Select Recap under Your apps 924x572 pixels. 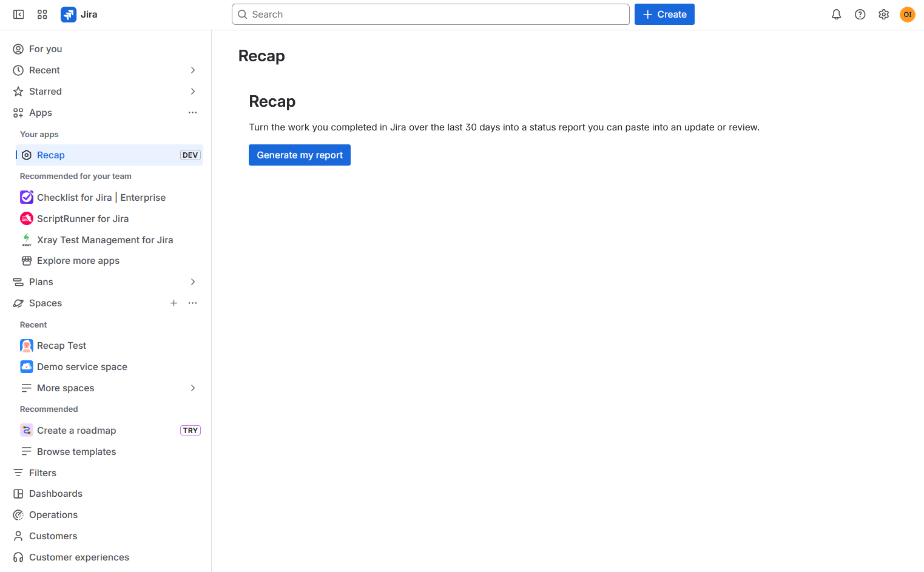click(109, 155)
